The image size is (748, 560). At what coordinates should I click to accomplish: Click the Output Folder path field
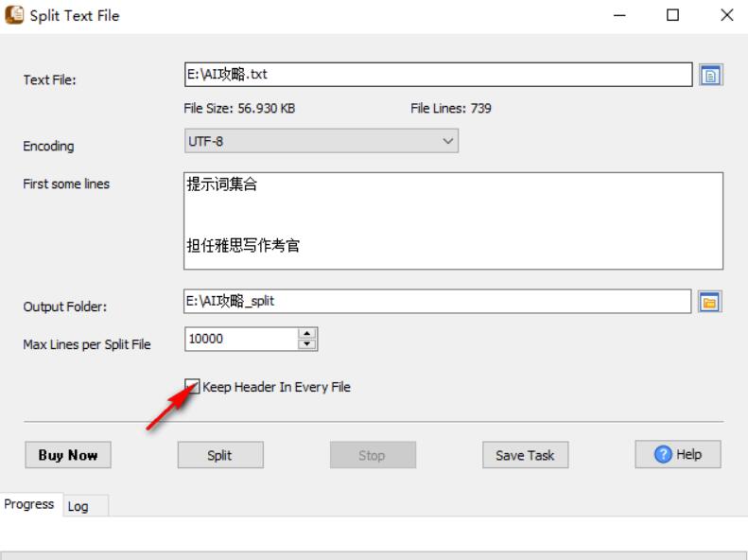(437, 302)
